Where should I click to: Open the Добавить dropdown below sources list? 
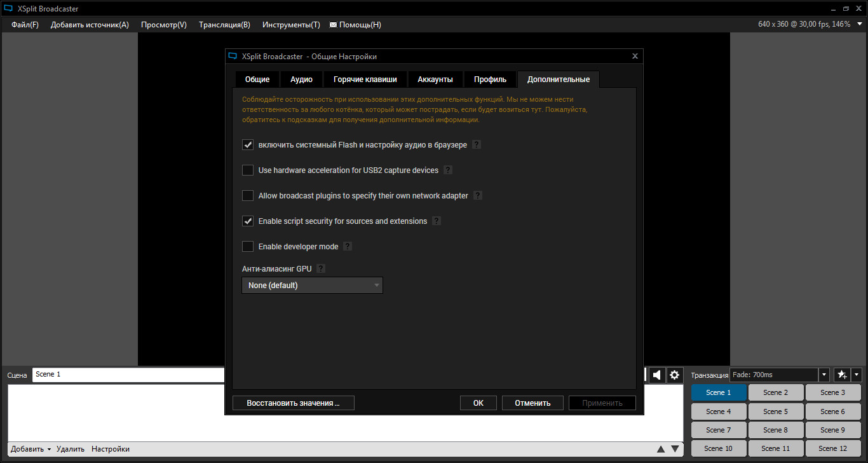pos(31,449)
